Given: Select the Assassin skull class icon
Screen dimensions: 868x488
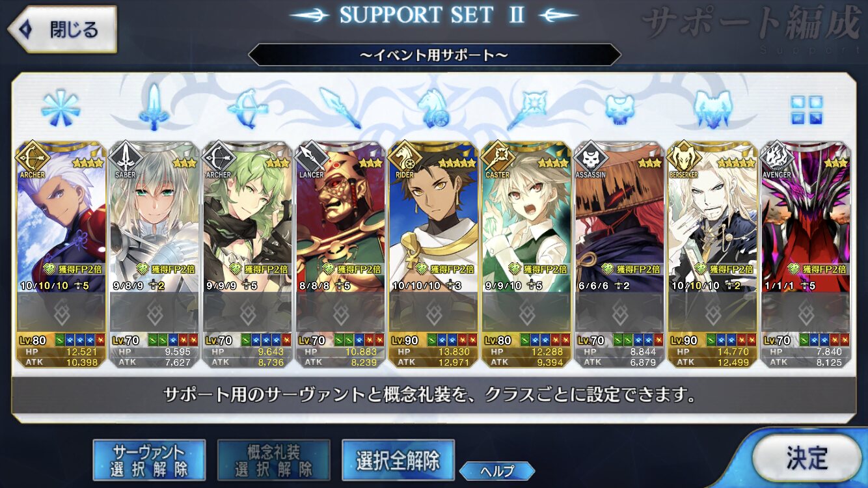Looking at the screenshot, I should point(619,108).
